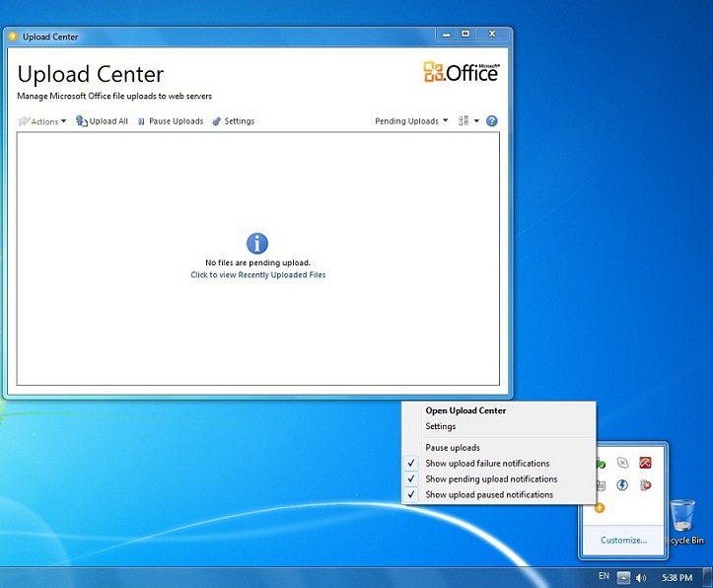Click the blue lightning bolt tray icon

[622, 484]
